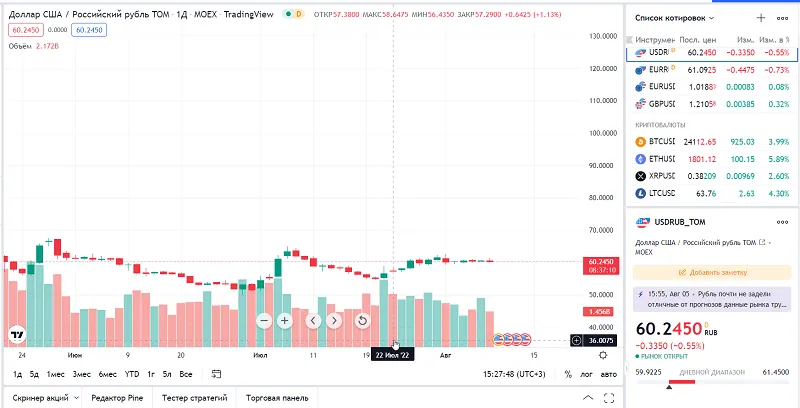Click 'Добавить заметку' button
Viewport: 800px width, 408px height.
tap(712, 272)
